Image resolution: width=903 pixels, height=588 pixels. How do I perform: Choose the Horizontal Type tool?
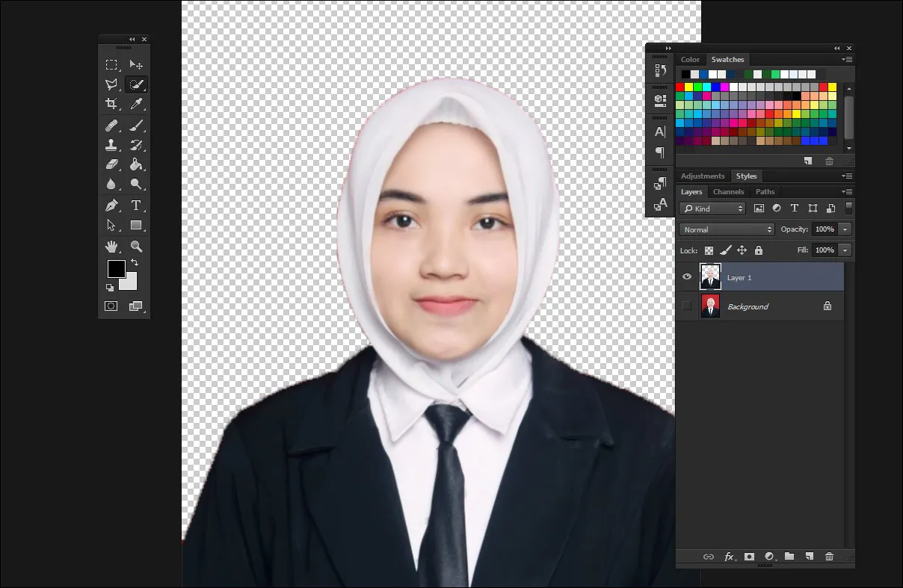[137, 205]
